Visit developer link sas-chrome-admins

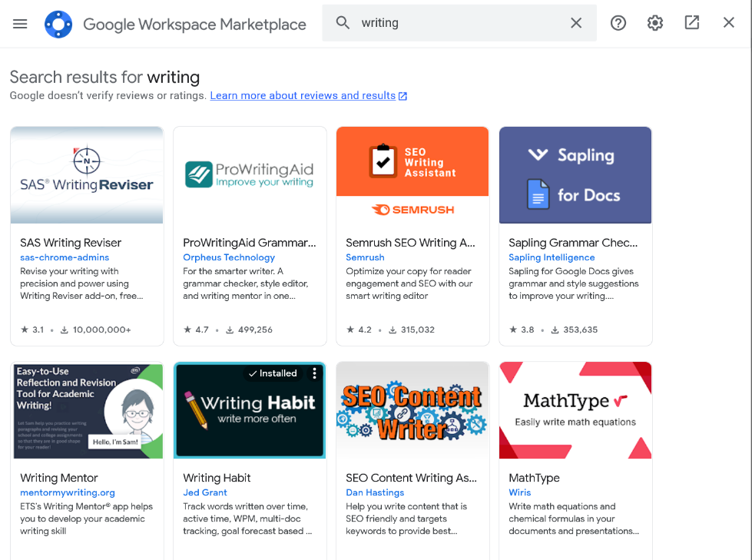tap(65, 257)
